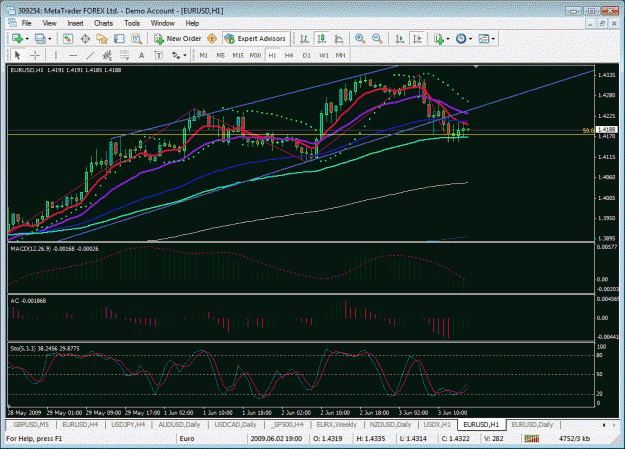Click the orange diamond icon next to New Order
625x449 pixels.
coord(212,39)
